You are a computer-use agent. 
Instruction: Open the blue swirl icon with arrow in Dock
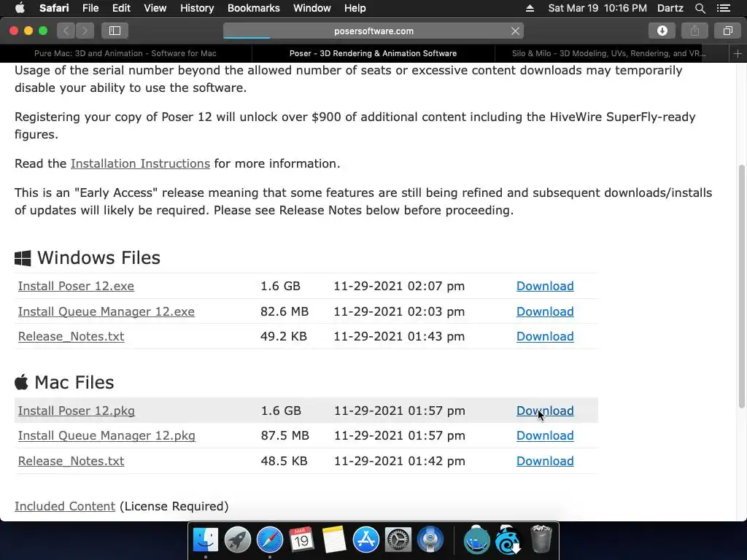pyautogui.click(x=508, y=540)
